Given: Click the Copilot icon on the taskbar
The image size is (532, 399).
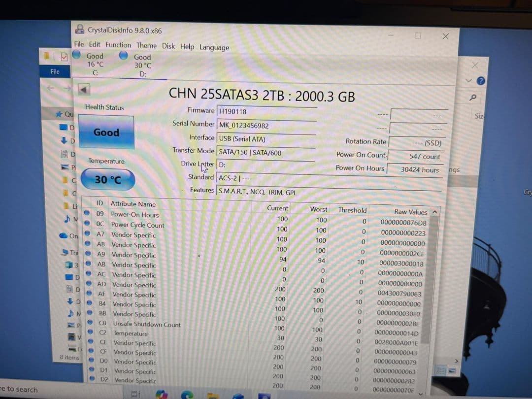Looking at the screenshot, I should [162, 394].
